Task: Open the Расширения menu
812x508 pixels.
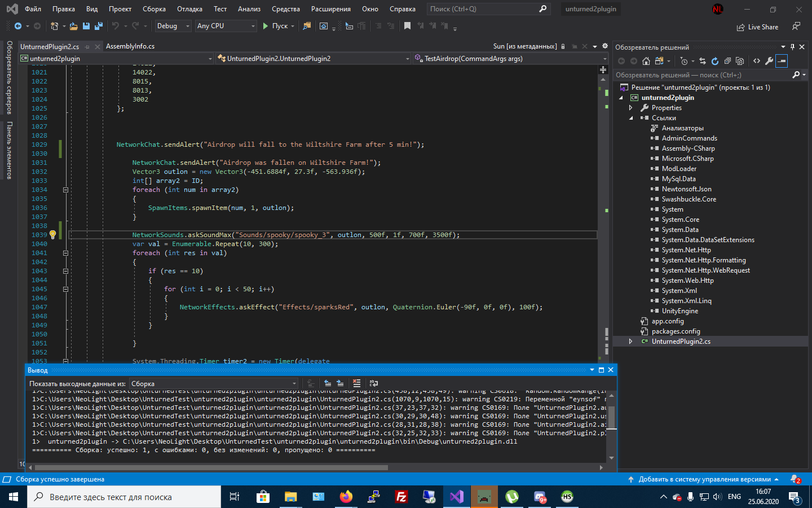Action: [x=331, y=9]
